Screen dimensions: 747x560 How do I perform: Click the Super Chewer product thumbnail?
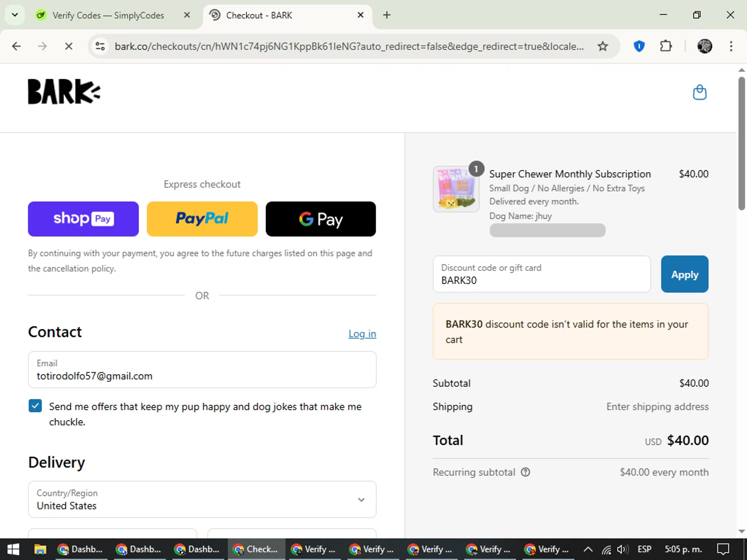pyautogui.click(x=456, y=189)
